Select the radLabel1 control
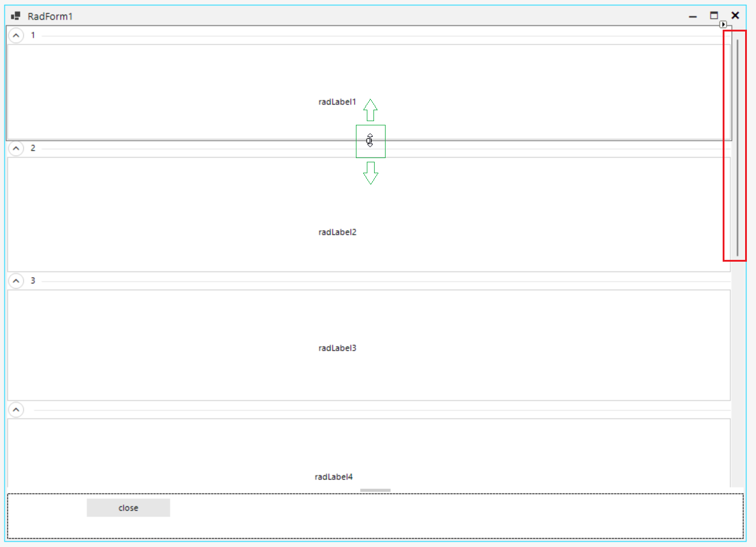 (337, 102)
